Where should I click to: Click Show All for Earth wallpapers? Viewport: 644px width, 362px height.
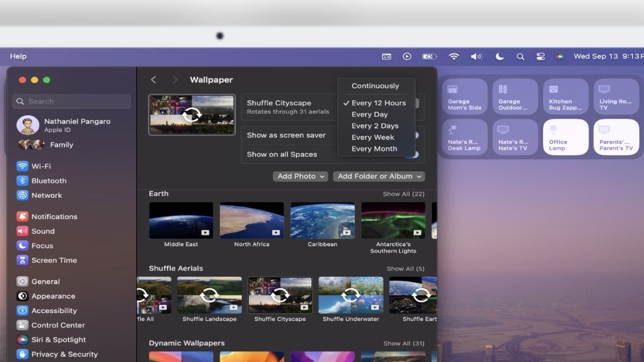coord(403,194)
